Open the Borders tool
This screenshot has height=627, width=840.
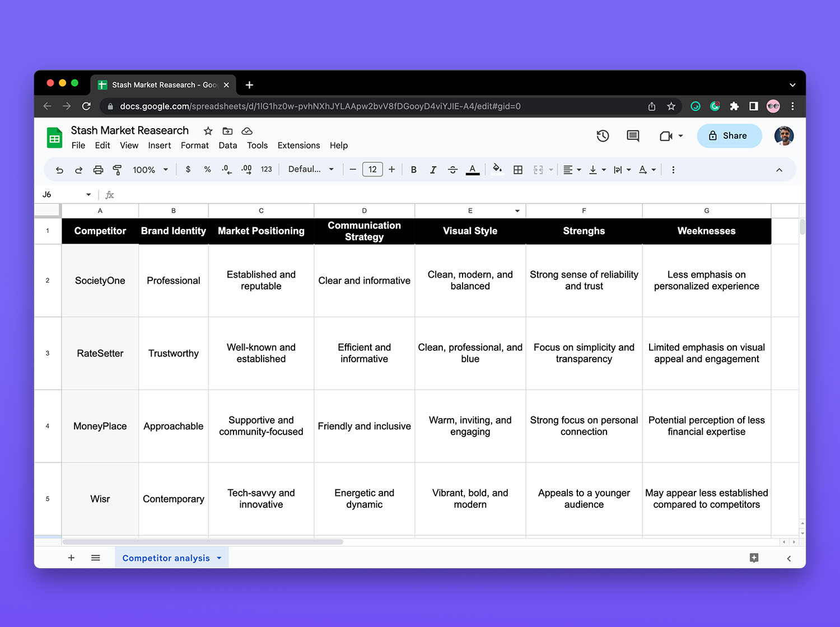pos(518,170)
